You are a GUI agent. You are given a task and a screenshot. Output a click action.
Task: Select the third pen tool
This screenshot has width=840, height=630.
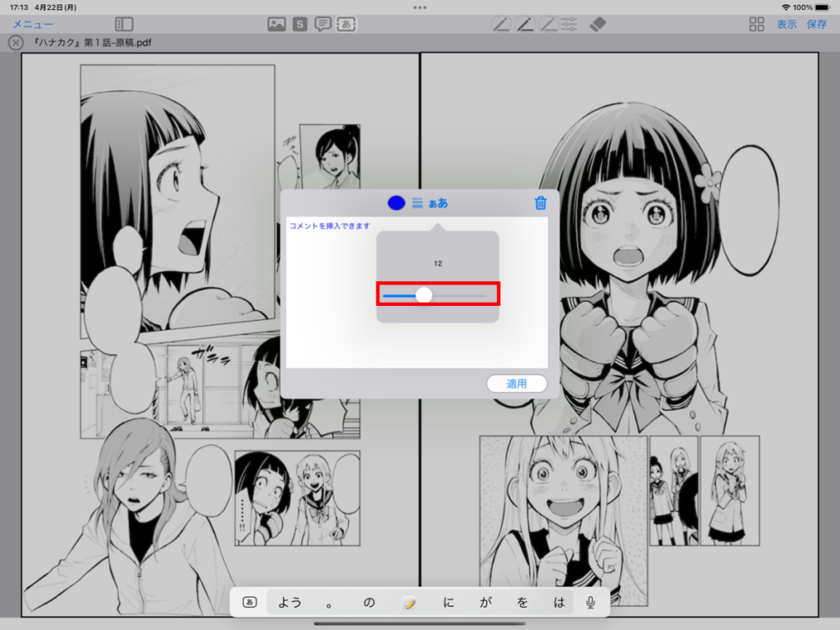(548, 24)
